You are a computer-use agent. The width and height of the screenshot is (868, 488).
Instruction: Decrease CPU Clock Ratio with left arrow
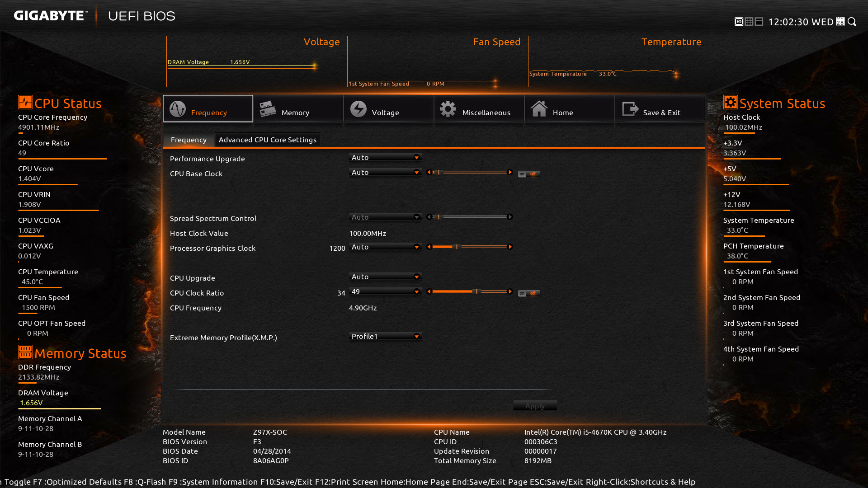[429, 291]
